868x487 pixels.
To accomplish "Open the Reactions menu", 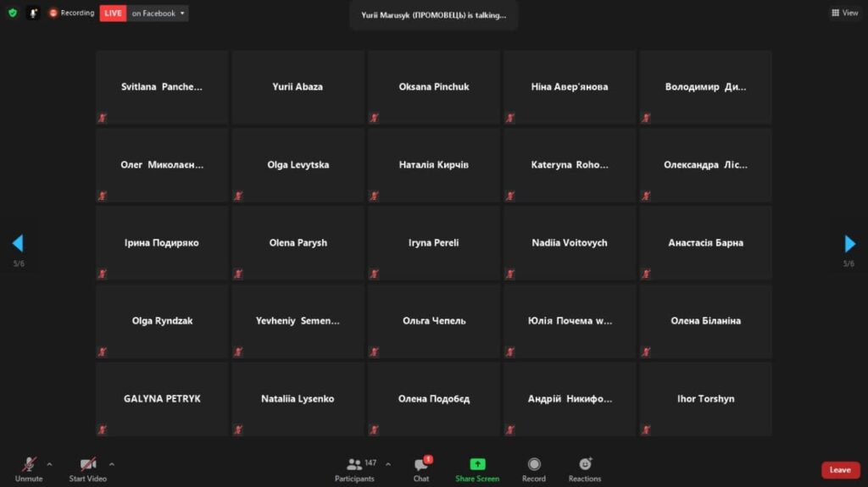I will click(x=585, y=469).
